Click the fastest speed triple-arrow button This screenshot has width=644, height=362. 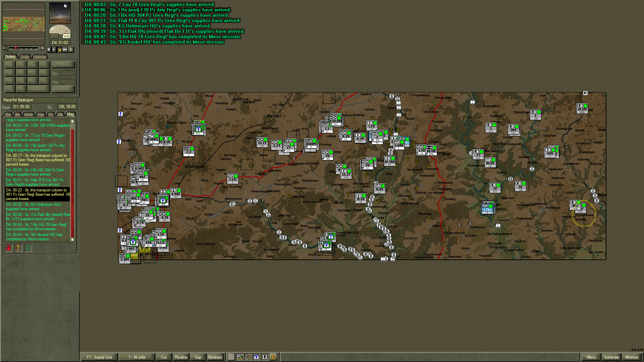coord(65,50)
